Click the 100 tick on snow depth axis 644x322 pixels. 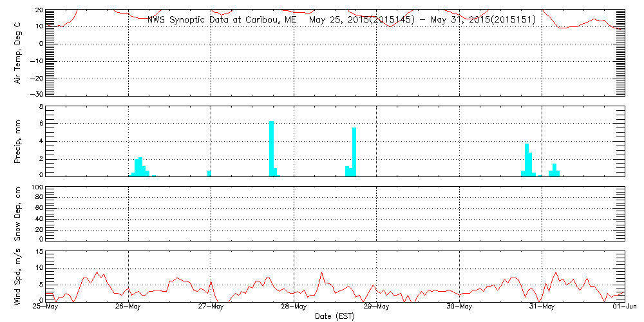(37, 188)
